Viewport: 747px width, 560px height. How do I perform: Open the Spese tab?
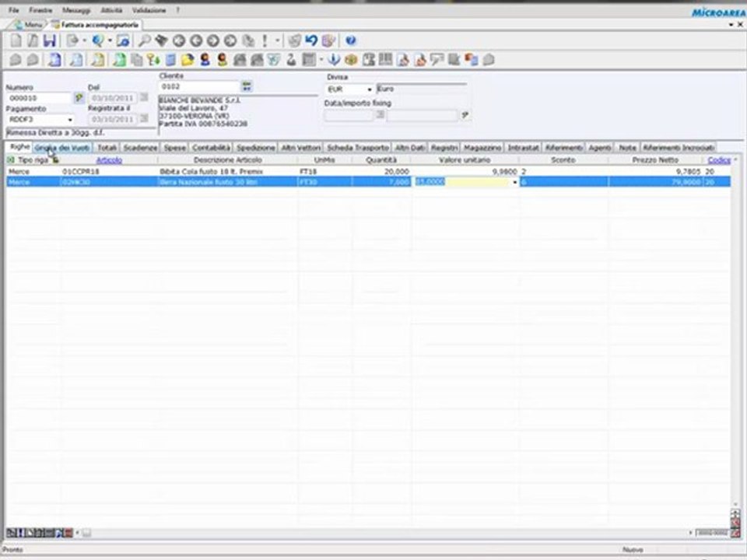(x=175, y=148)
